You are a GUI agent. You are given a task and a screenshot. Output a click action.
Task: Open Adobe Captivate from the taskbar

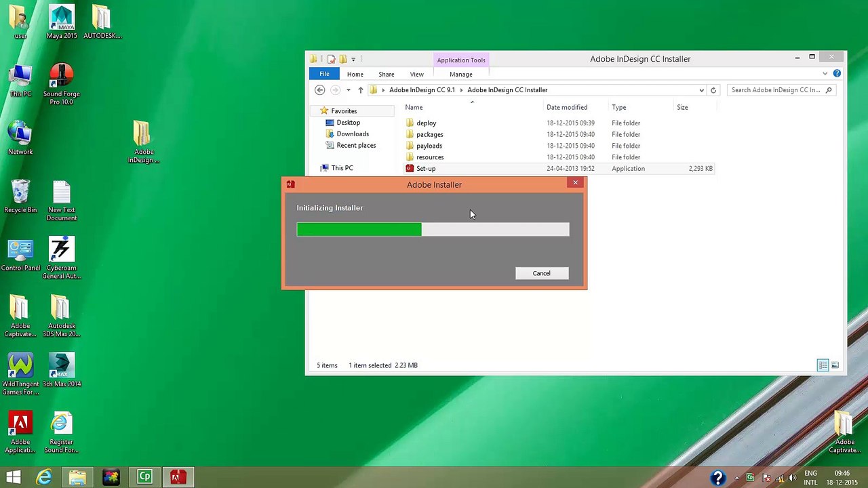(144, 477)
